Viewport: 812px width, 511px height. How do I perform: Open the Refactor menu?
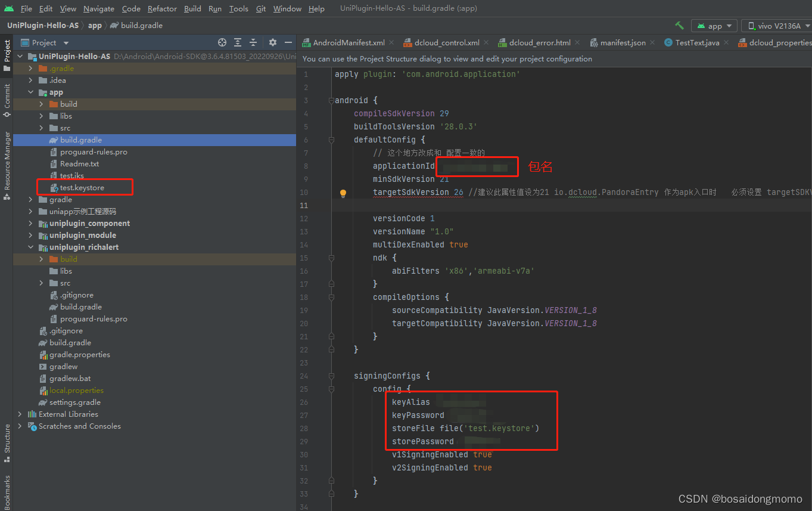162,8
